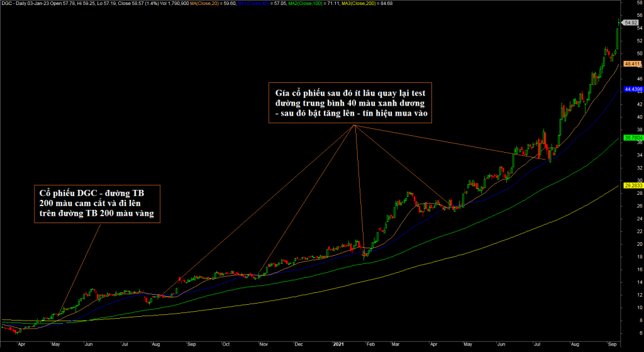Click the orange 48.411 MA value tag
This screenshot has height=352, width=644.
632,64
